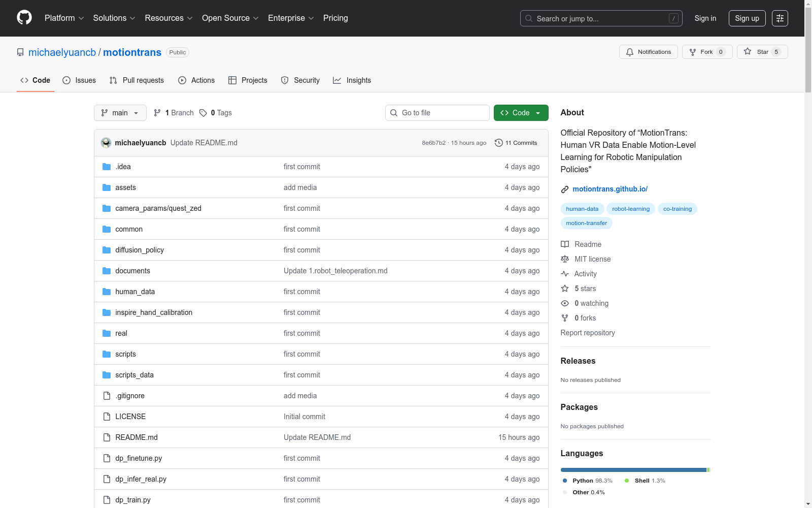Click the commit history clock icon
812x508 pixels.
point(499,143)
